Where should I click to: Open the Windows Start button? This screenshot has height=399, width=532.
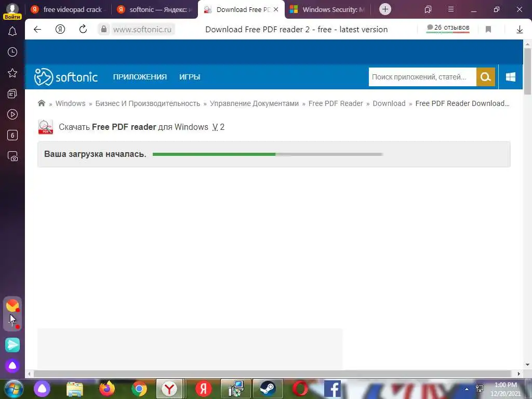pos(13,389)
